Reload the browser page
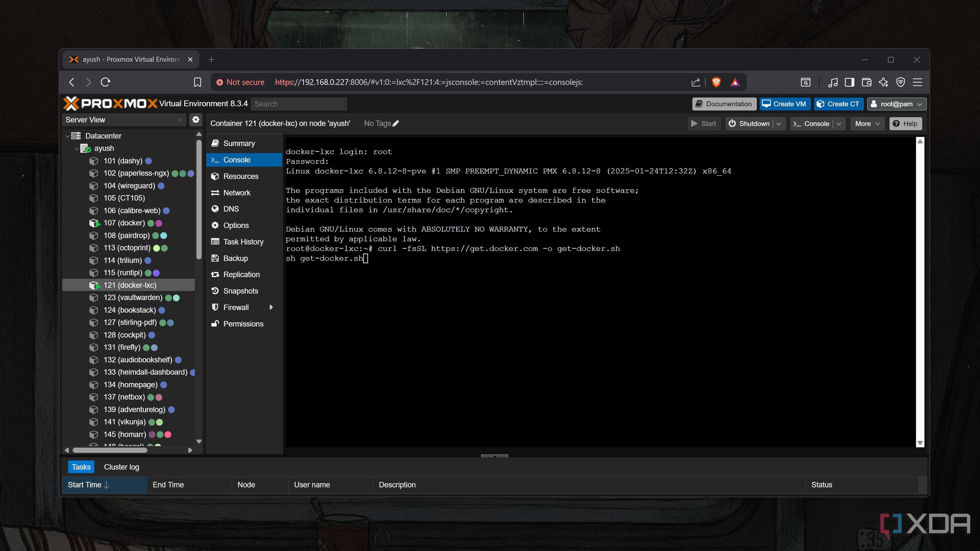Viewport: 980px width, 551px height. (105, 82)
